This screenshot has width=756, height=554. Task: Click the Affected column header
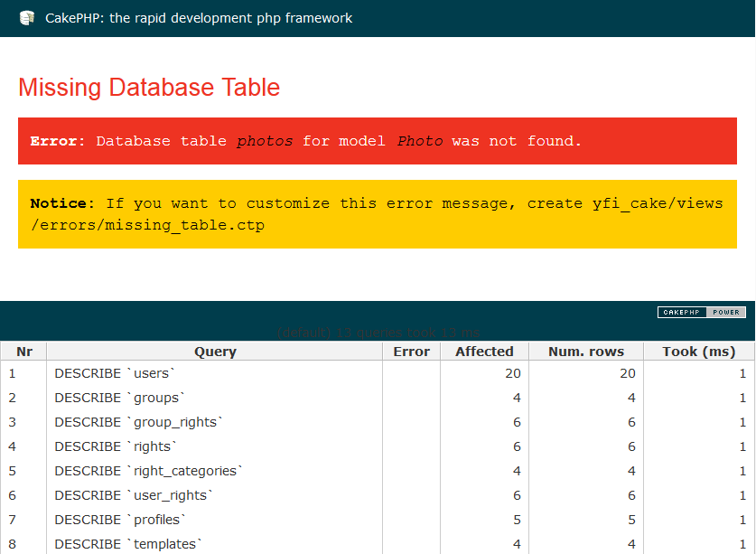point(484,352)
